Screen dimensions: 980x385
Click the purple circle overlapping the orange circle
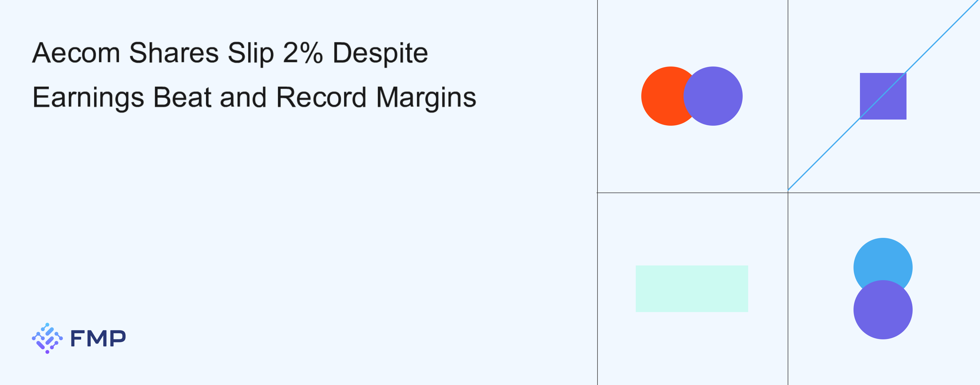point(713,96)
